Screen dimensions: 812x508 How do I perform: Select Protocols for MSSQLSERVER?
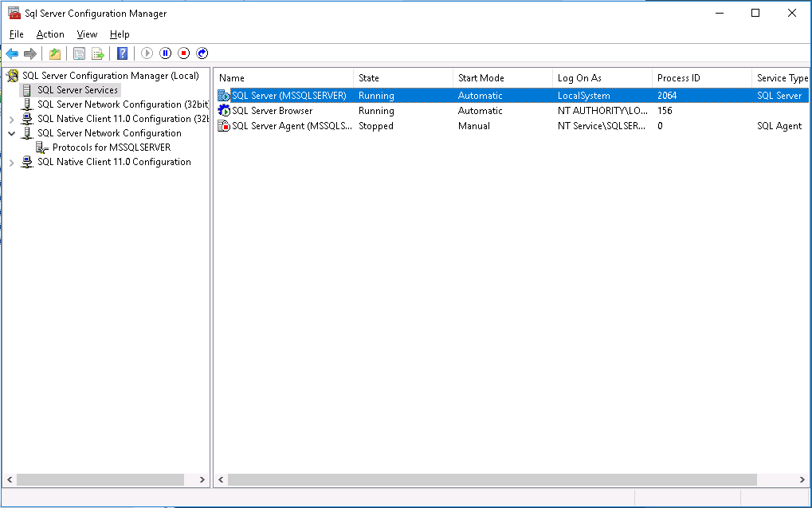(112, 148)
